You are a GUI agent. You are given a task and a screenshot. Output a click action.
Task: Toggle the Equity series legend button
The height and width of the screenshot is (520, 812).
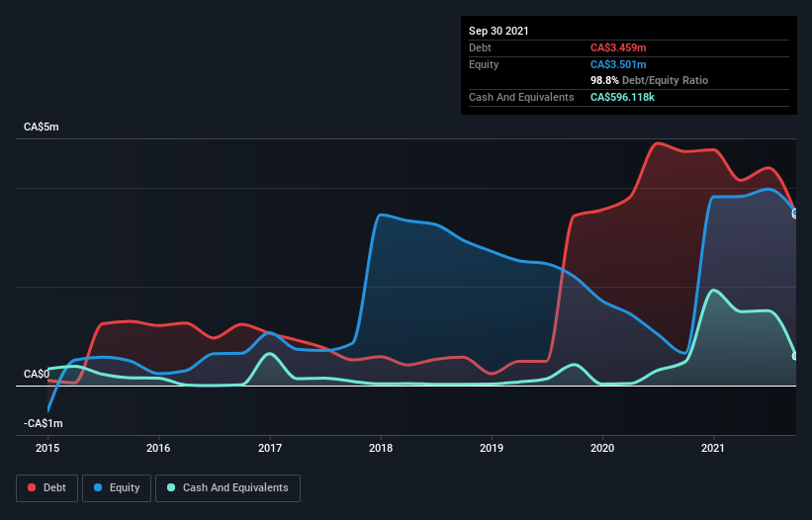117,488
